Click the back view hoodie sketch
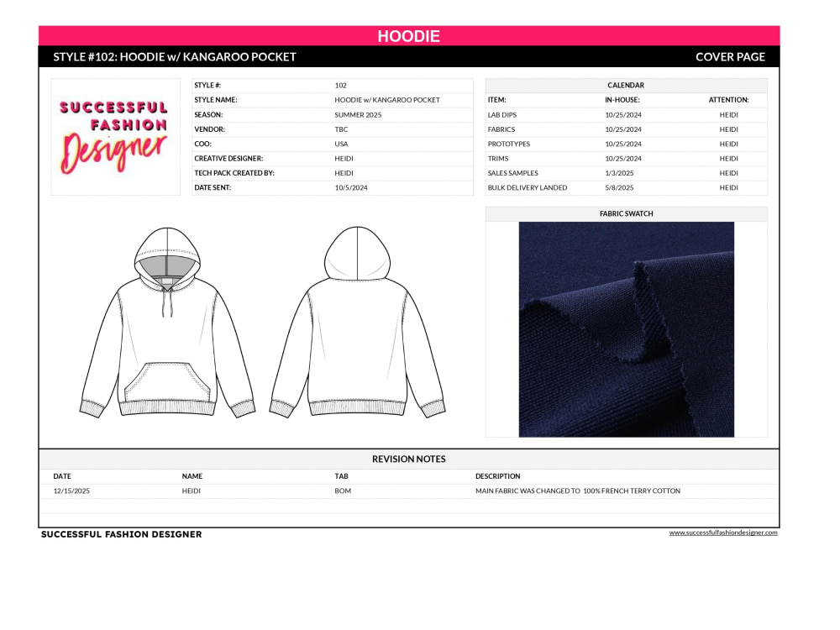The width and height of the screenshot is (840, 630). click(x=357, y=322)
